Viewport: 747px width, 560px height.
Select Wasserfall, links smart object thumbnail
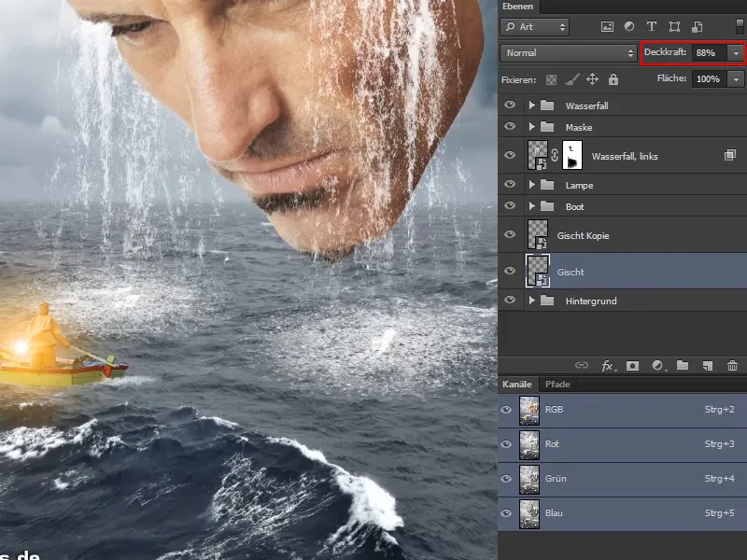[x=538, y=155]
